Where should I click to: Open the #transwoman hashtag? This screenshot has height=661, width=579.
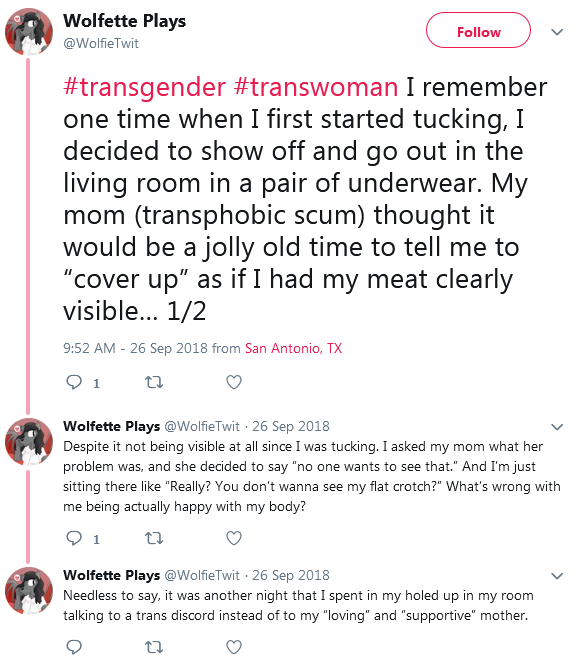(x=315, y=87)
